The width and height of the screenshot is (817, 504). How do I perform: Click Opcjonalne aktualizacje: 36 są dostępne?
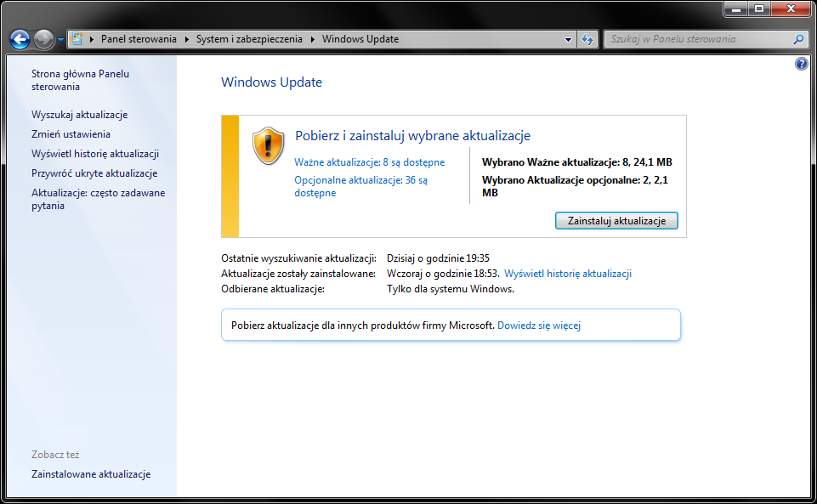360,186
